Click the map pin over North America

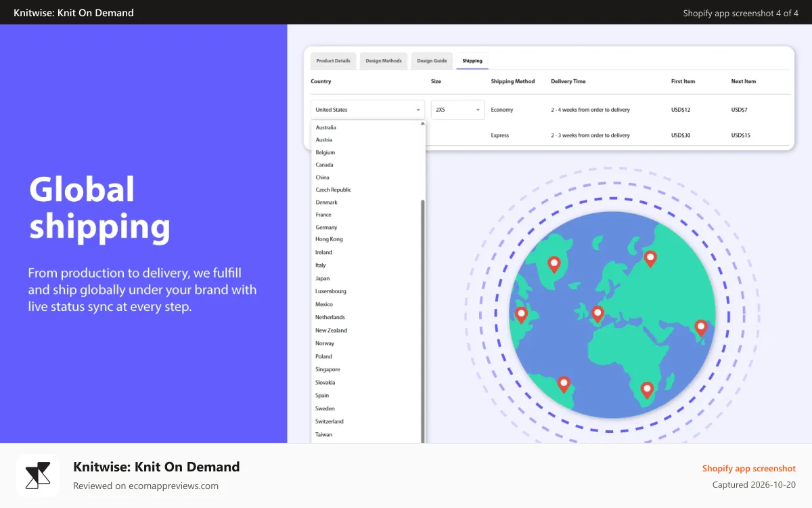(x=554, y=265)
